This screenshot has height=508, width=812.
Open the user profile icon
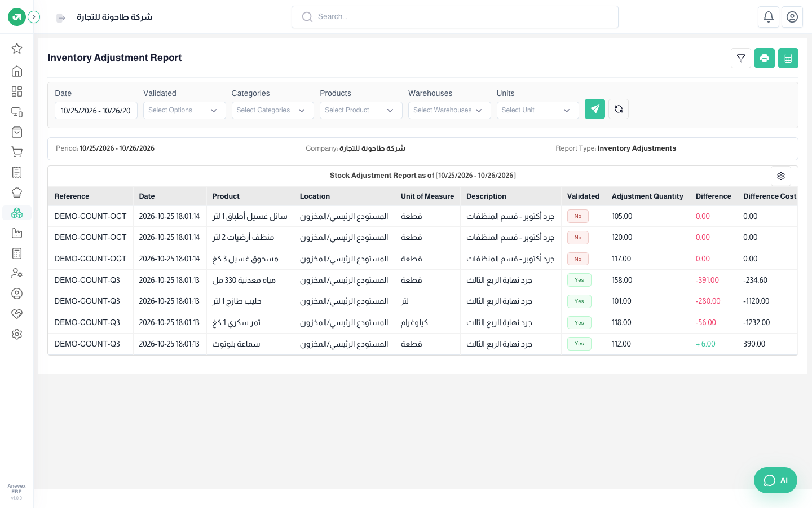[x=792, y=17]
